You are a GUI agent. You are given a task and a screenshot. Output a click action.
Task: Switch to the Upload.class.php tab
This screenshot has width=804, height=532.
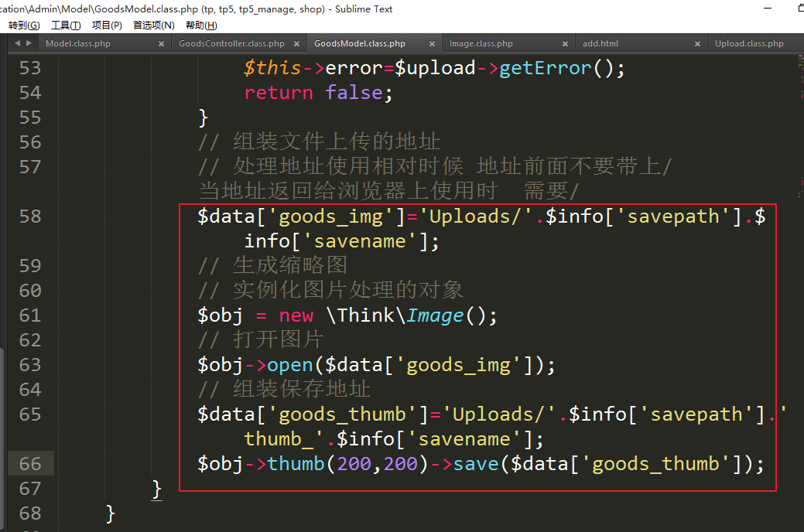[748, 44]
